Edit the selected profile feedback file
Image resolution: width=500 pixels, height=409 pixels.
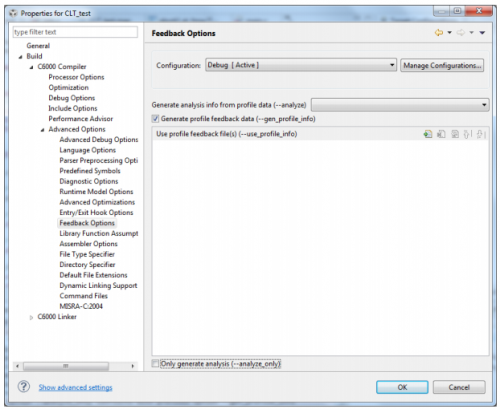click(455, 134)
